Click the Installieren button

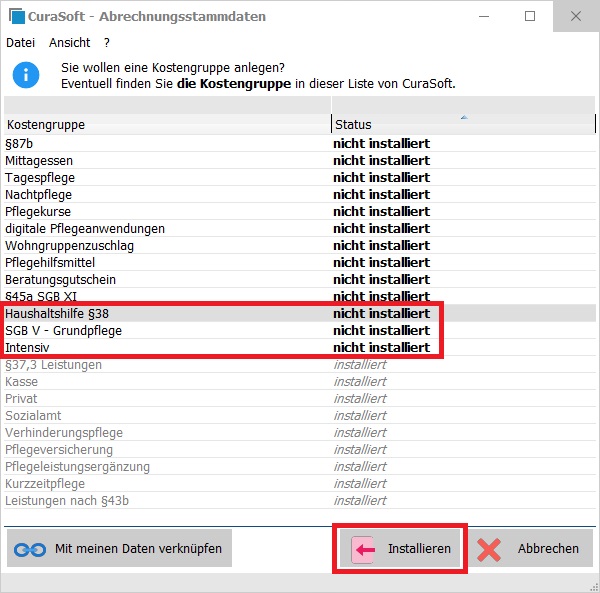pyautogui.click(x=400, y=548)
